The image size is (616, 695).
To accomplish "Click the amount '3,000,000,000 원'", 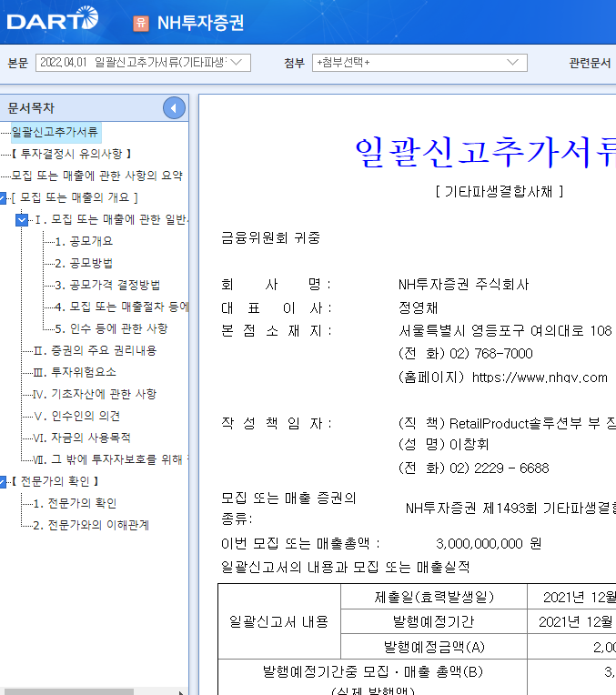I will click(x=489, y=543).
